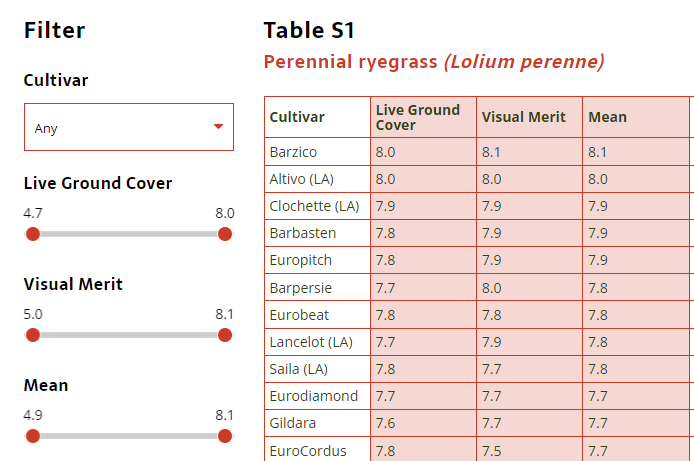Select the Clochette (LA) cultivar cell
Screen dimensions: 694x461
click(x=317, y=206)
